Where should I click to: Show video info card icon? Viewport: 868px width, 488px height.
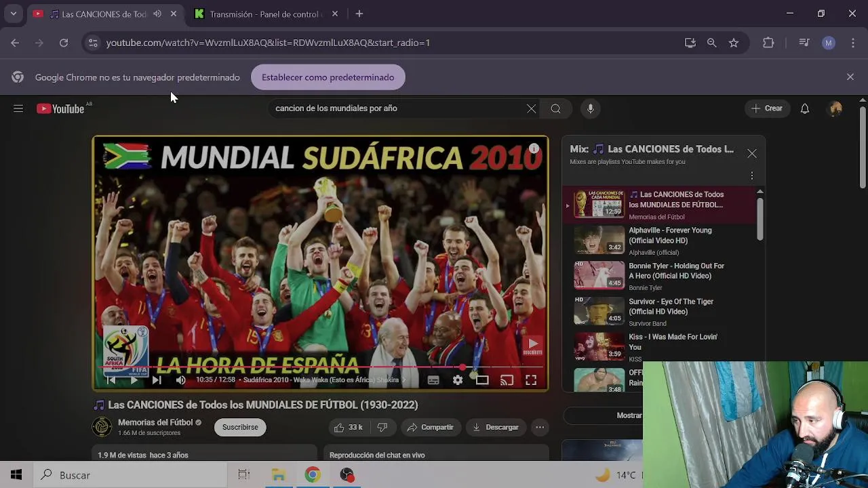(x=534, y=148)
